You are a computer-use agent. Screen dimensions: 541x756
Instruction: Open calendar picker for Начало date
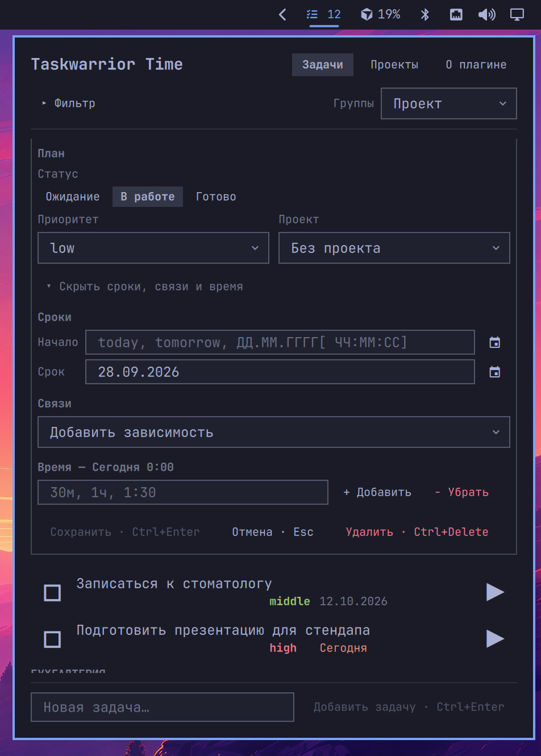(x=495, y=342)
